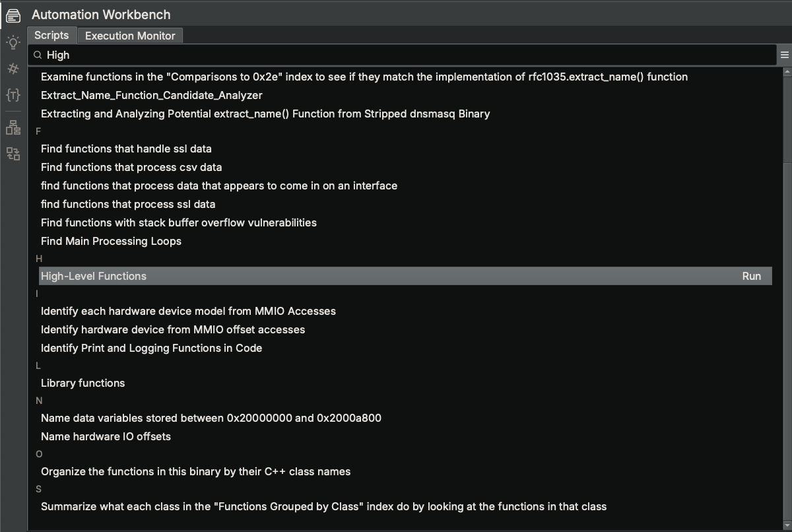792x532 pixels.
Task: Select the {T} template icon
Action: coord(13,94)
